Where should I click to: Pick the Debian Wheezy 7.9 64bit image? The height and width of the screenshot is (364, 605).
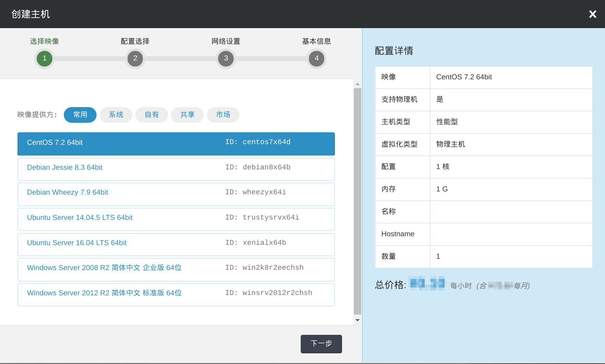(x=176, y=194)
